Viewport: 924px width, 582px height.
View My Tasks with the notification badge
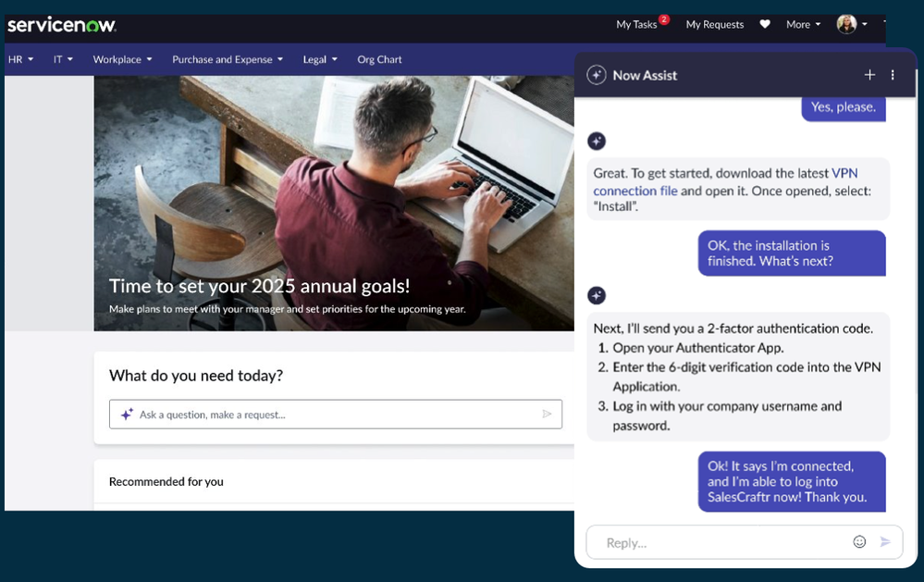tap(636, 24)
